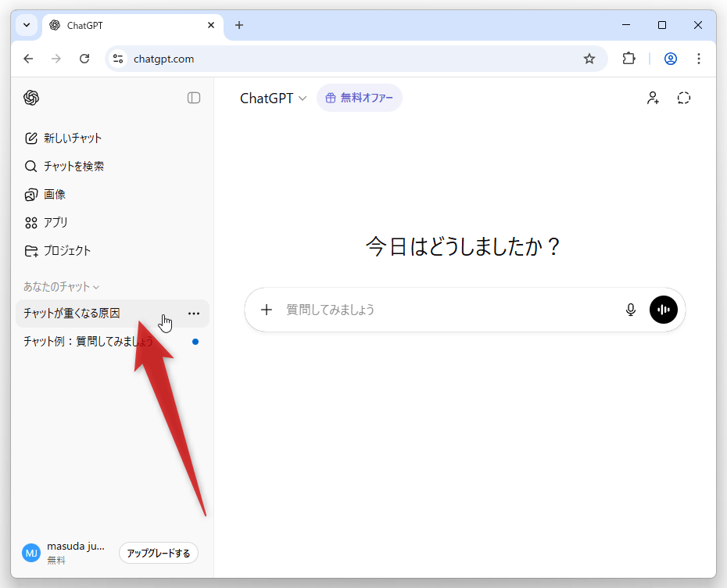This screenshot has height=588, width=727.
Task: Open the チャット例：質問してみましょう chat
Action: [88, 342]
